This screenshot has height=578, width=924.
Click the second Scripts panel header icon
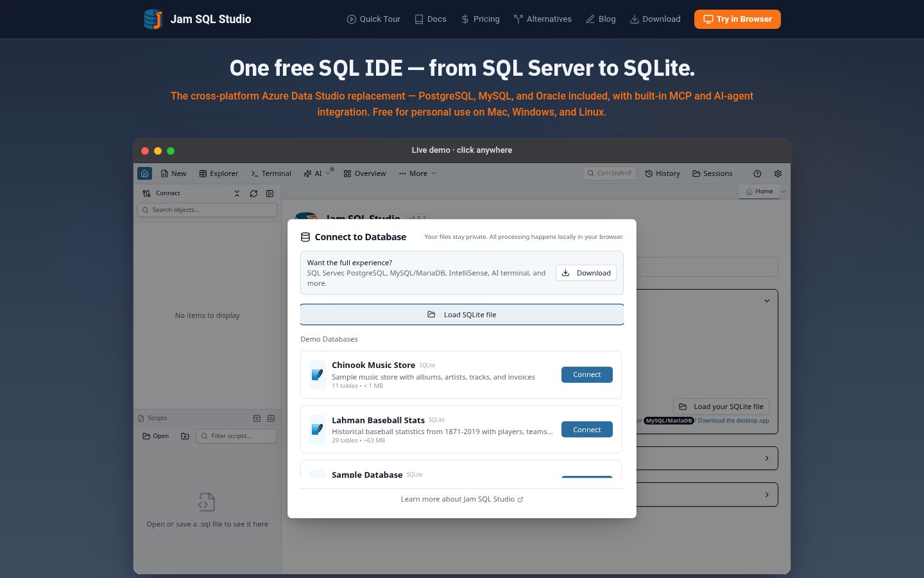click(271, 418)
